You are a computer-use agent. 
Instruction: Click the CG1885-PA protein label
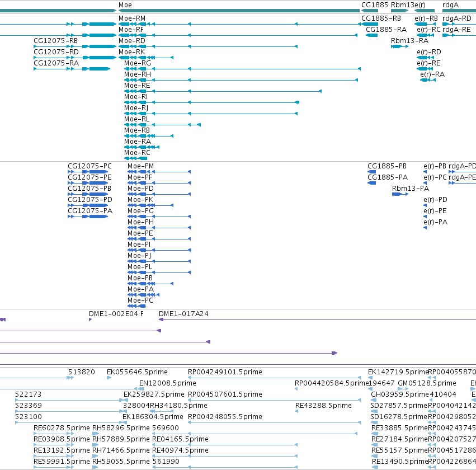[388, 177]
